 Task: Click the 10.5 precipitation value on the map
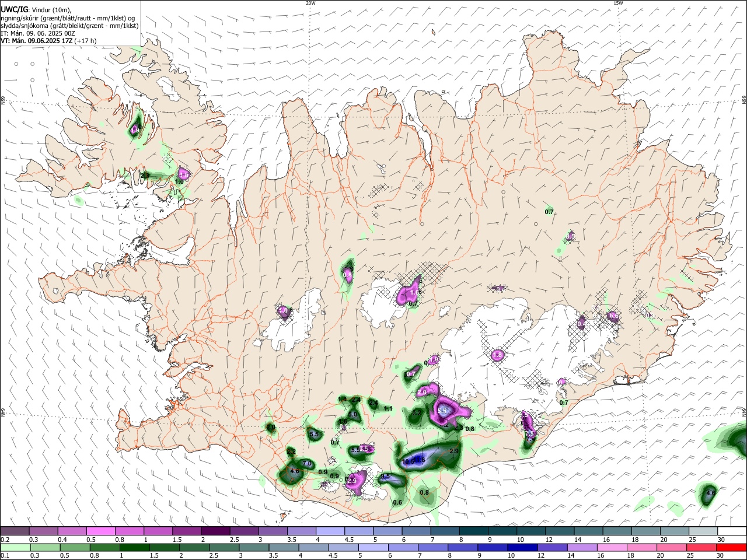coord(409,461)
